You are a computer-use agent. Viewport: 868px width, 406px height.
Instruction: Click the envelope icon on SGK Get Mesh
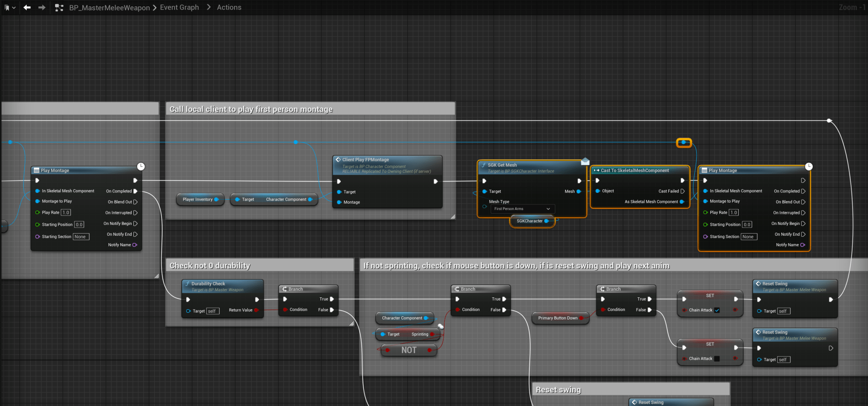(585, 161)
